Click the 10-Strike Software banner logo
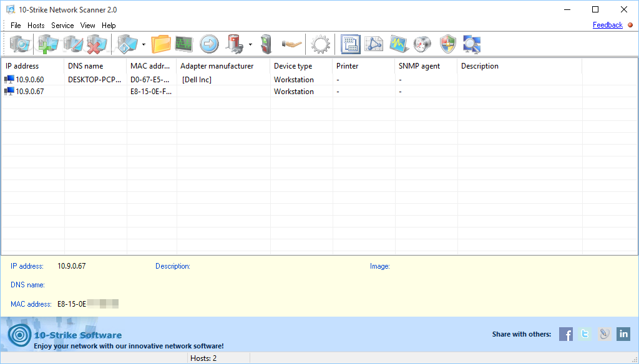The image size is (639, 364). point(19,335)
